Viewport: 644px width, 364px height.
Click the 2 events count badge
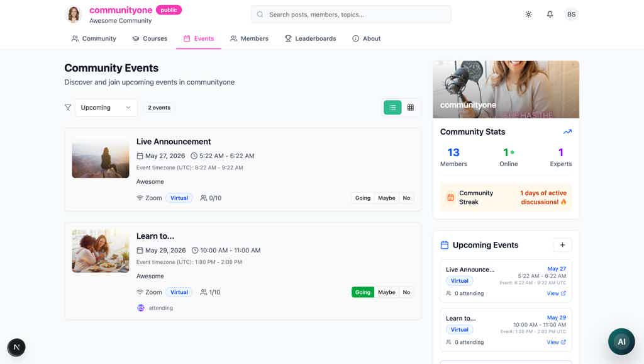[x=159, y=107]
